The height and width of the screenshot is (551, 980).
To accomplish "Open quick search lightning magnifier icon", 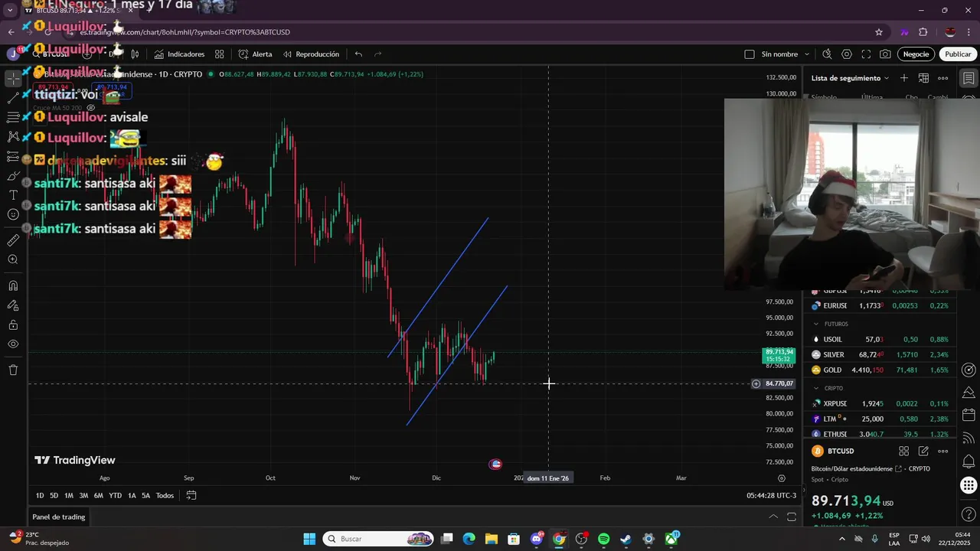I will 827,54.
